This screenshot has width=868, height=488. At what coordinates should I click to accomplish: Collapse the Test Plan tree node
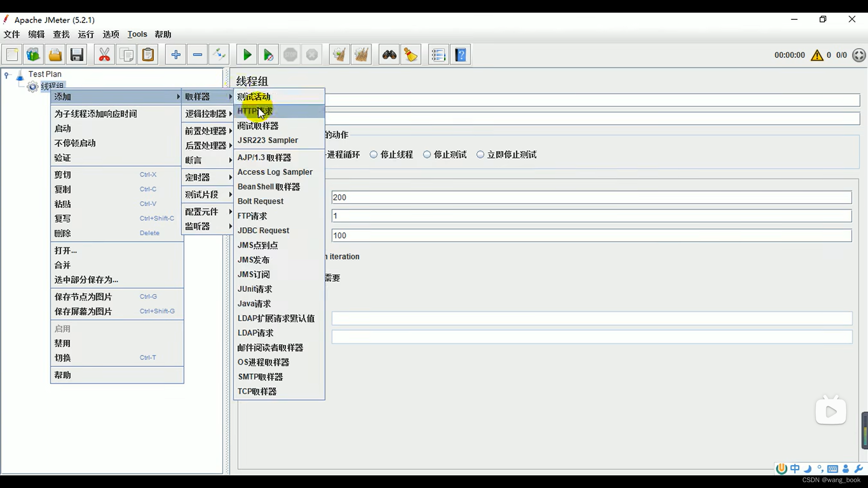tap(7, 75)
